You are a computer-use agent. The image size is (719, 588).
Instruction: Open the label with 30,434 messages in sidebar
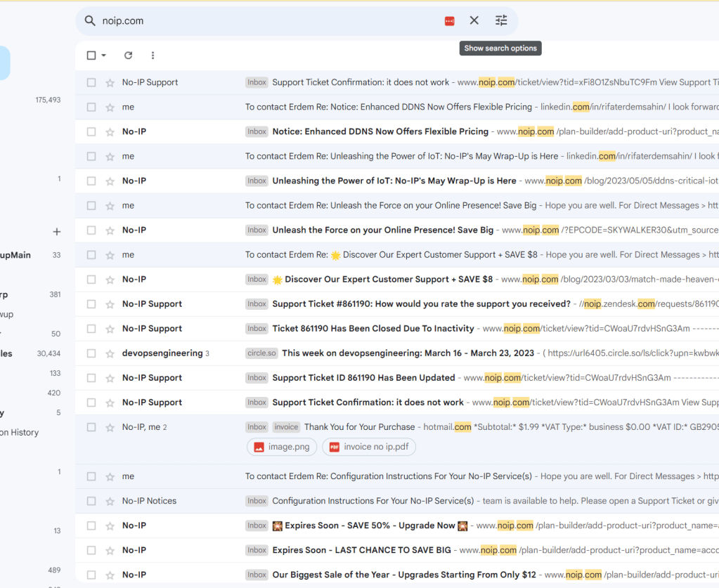click(30, 353)
